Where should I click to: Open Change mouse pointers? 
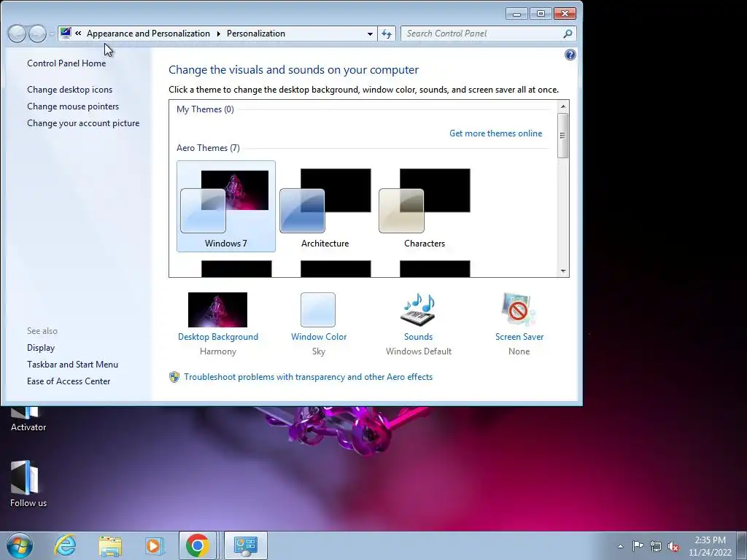point(73,106)
